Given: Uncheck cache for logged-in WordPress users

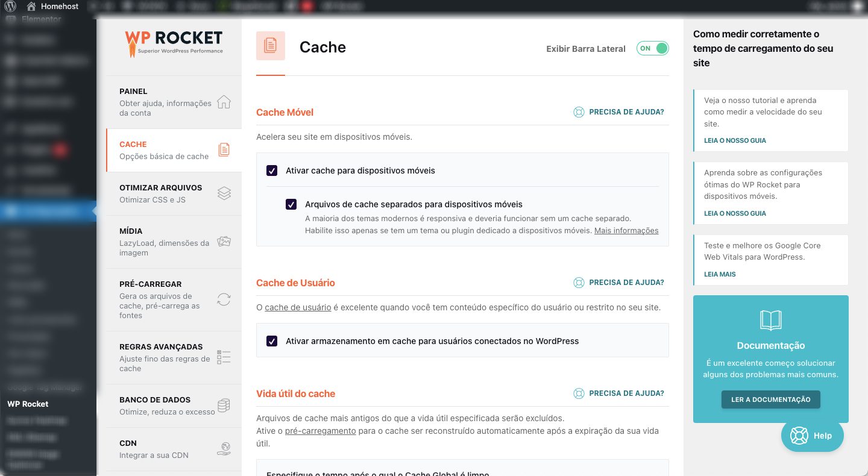Looking at the screenshot, I should tap(272, 341).
